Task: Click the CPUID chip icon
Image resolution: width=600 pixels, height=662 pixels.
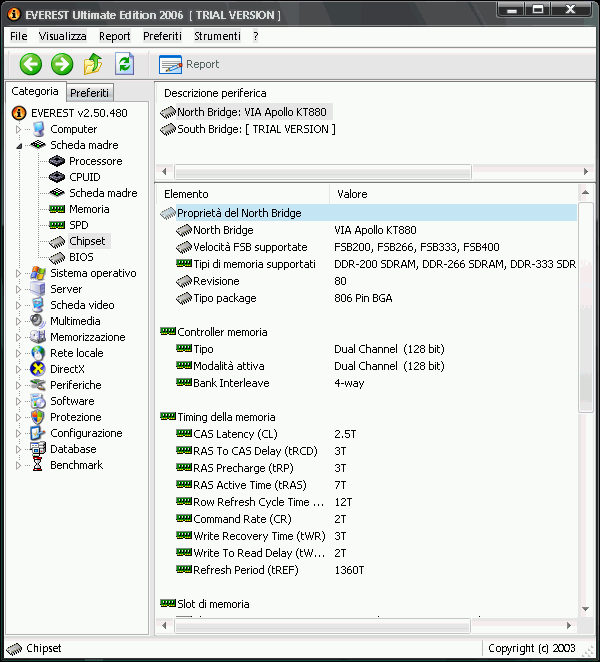Action: [x=57, y=177]
